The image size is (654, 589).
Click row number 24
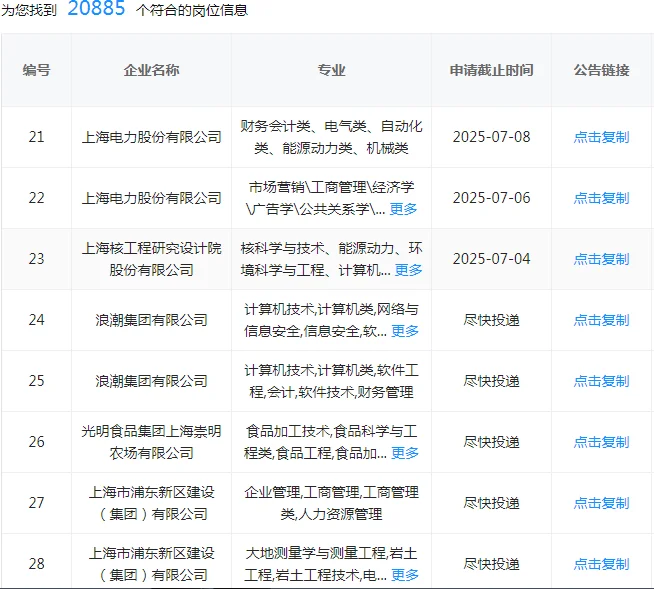pos(36,320)
